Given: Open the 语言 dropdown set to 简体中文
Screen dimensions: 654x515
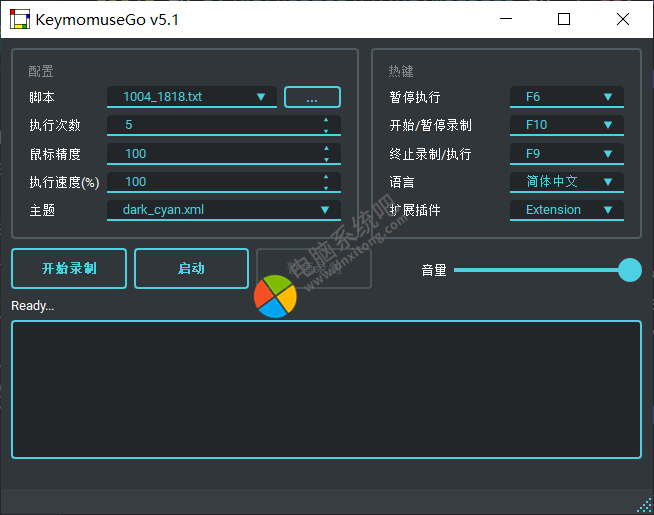Looking at the screenshot, I should (567, 182).
